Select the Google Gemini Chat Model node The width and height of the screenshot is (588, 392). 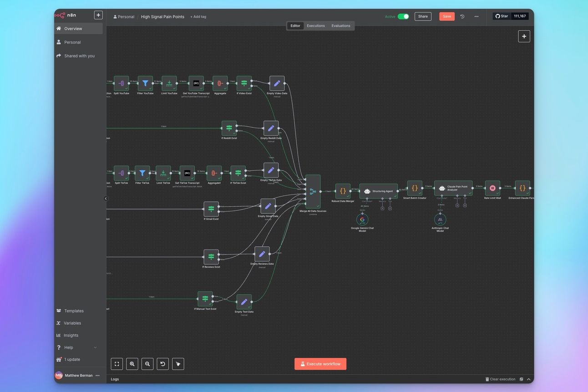pos(362,219)
